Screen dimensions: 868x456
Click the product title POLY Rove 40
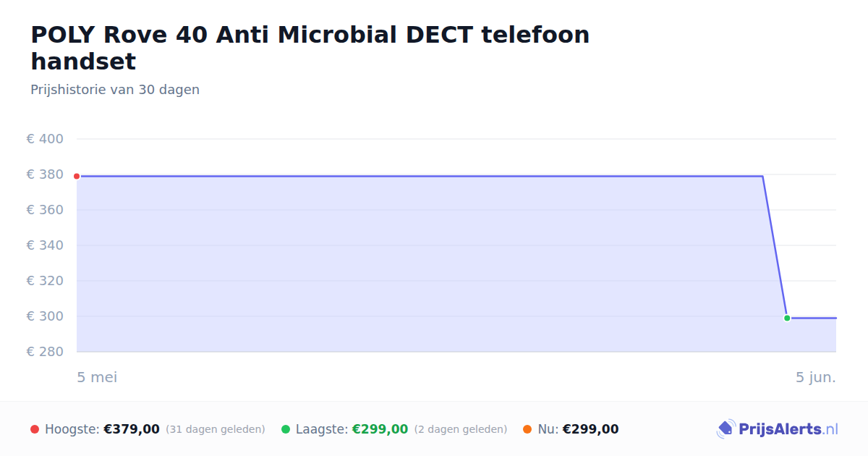coord(310,48)
